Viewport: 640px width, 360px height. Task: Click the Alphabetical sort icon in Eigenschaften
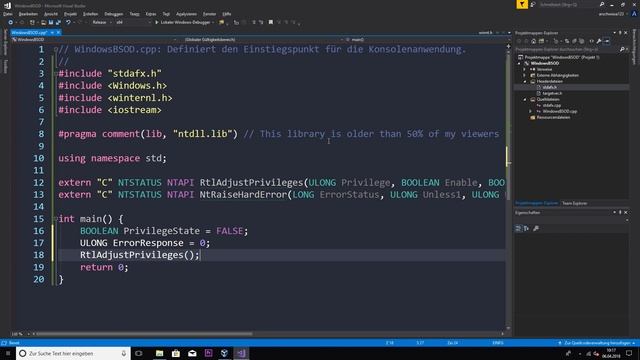coord(527,229)
